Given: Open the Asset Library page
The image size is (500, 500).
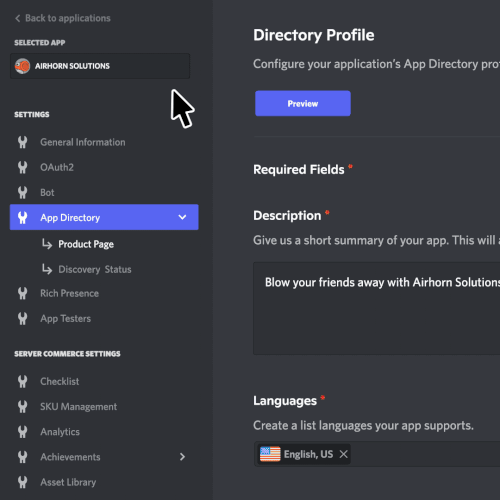Looking at the screenshot, I should click(x=68, y=482).
